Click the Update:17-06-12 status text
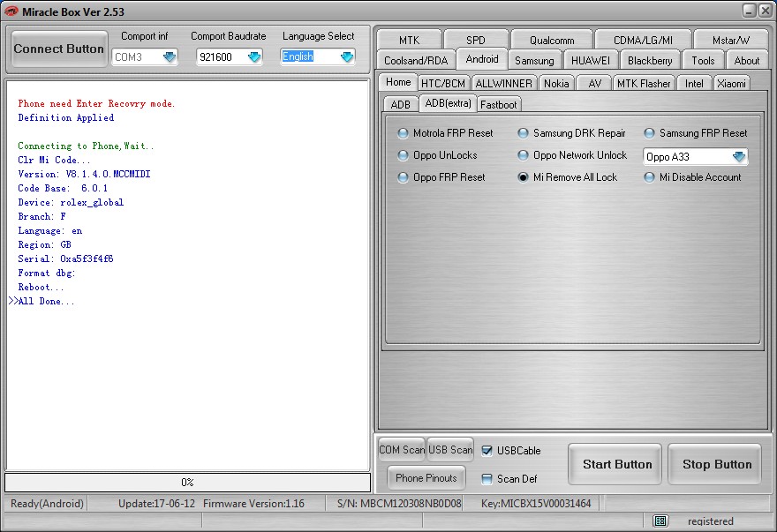Image resolution: width=777 pixels, height=532 pixels. click(x=156, y=503)
